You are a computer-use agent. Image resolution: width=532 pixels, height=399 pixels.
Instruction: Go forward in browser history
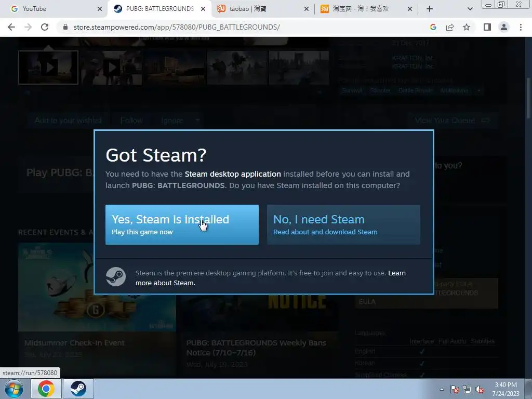click(x=28, y=27)
